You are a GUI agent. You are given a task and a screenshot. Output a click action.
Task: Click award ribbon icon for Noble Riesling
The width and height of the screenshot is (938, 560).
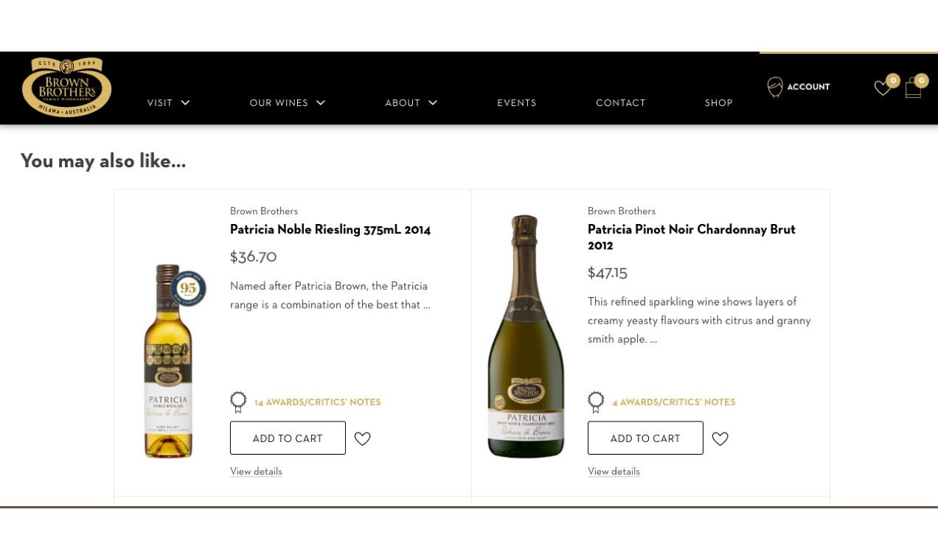click(238, 402)
